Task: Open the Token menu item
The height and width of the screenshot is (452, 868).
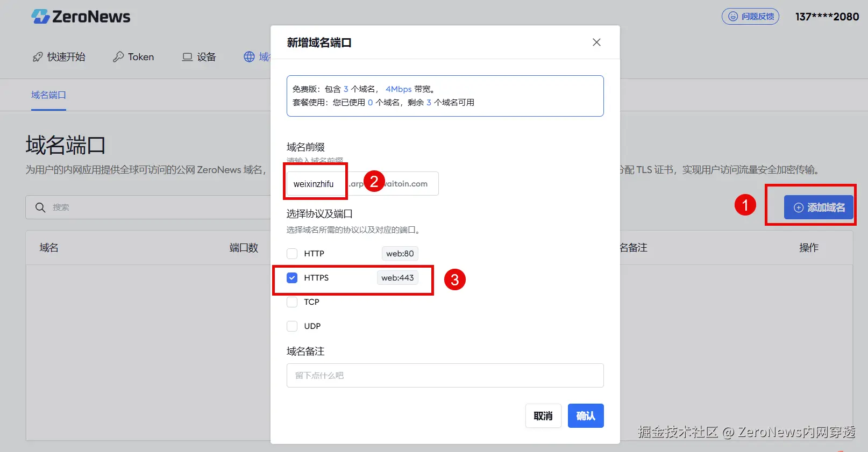Action: point(133,57)
